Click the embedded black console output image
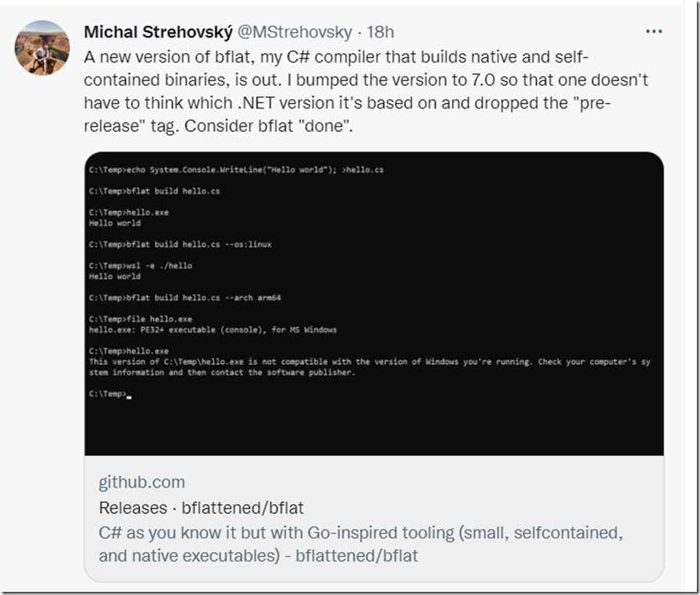Screen dimensions: 700x595 pyautogui.click(x=375, y=305)
